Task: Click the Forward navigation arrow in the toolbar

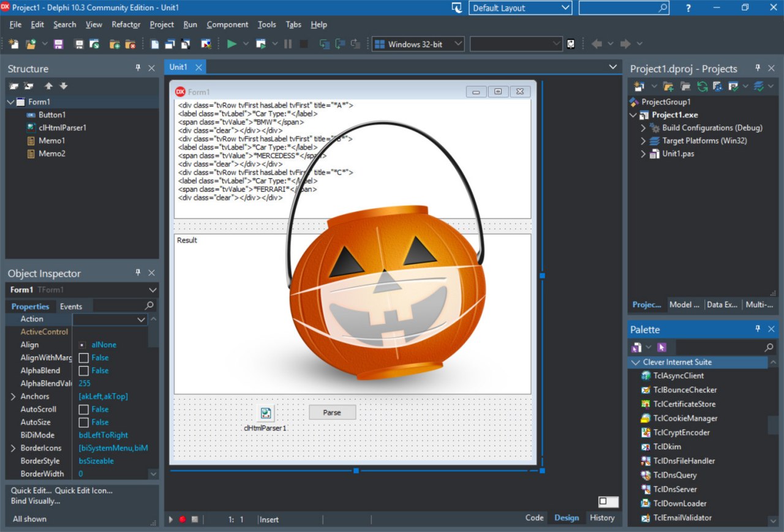Action: pyautogui.click(x=625, y=44)
